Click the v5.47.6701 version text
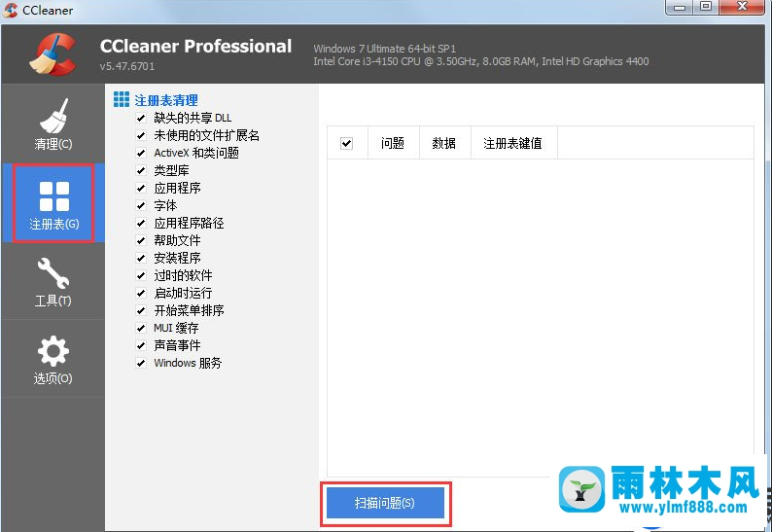This screenshot has width=772, height=532. pyautogui.click(x=127, y=66)
